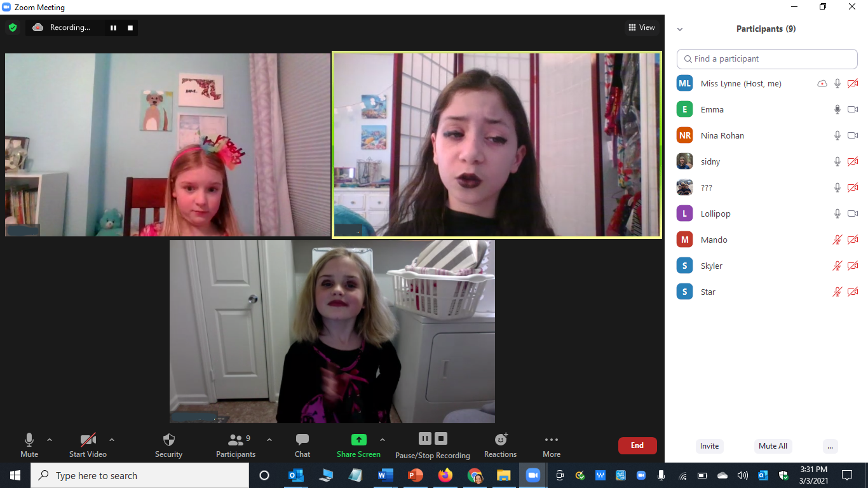This screenshot has width=868, height=488.
Task: Click the Invite button
Action: click(x=710, y=446)
